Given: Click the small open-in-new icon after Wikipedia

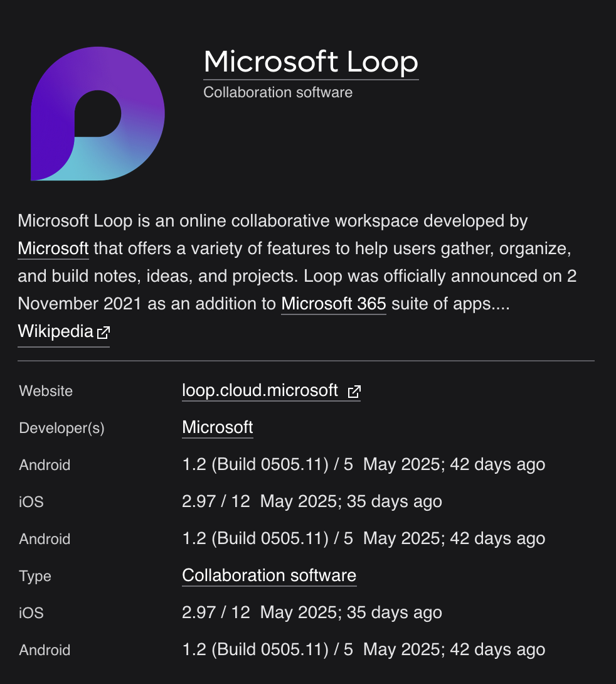Looking at the screenshot, I should pyautogui.click(x=103, y=333).
